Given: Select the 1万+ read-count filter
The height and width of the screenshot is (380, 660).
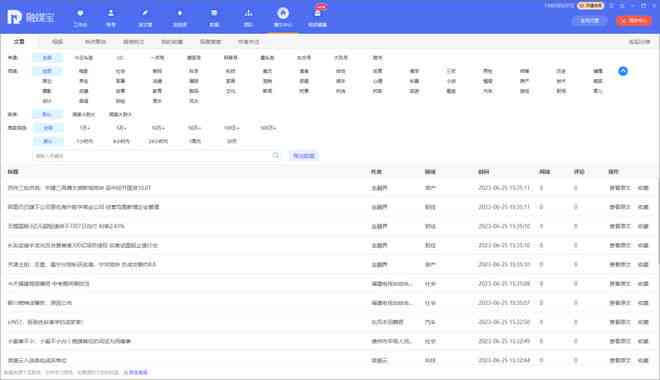Looking at the screenshot, I should tap(84, 128).
